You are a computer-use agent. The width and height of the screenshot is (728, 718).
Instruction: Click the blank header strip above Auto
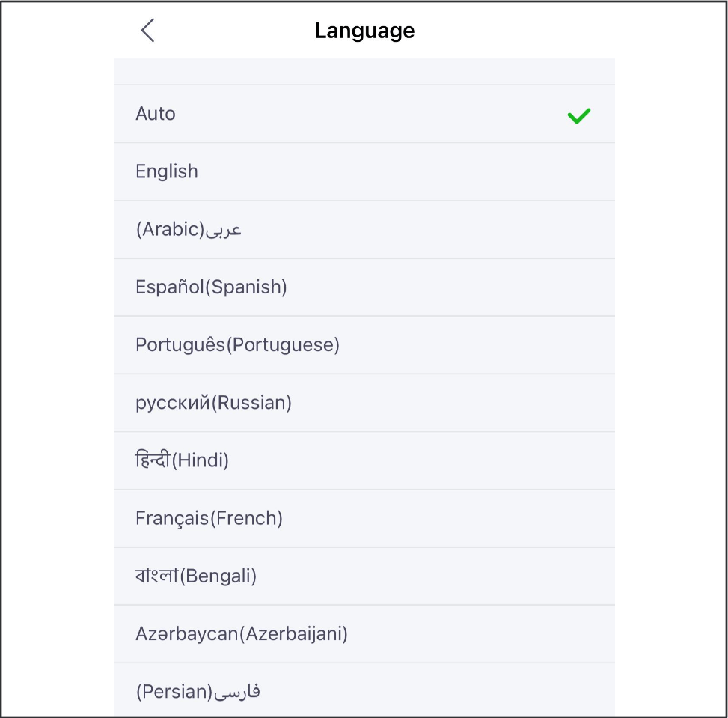tap(364, 72)
